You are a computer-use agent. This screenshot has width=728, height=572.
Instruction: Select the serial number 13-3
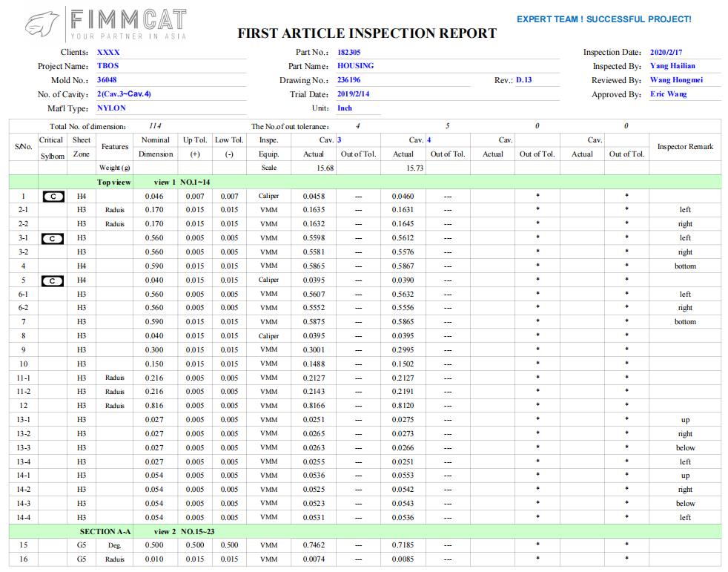pyautogui.click(x=23, y=447)
